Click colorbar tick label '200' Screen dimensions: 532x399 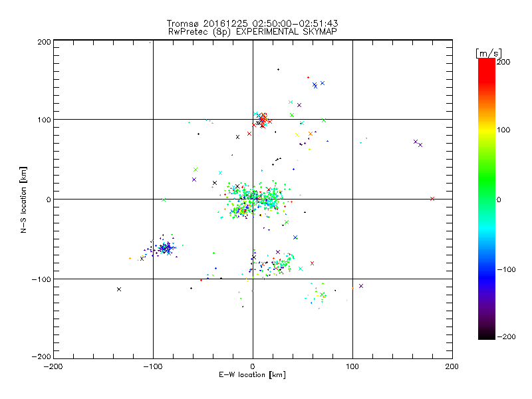503,62
